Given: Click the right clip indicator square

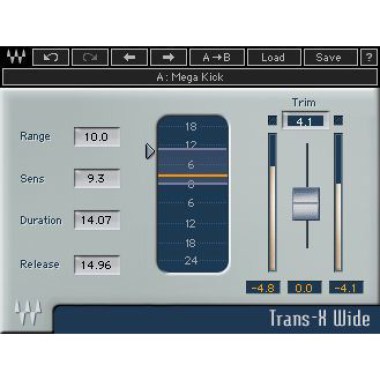Looking at the screenshot, I should [338, 120].
